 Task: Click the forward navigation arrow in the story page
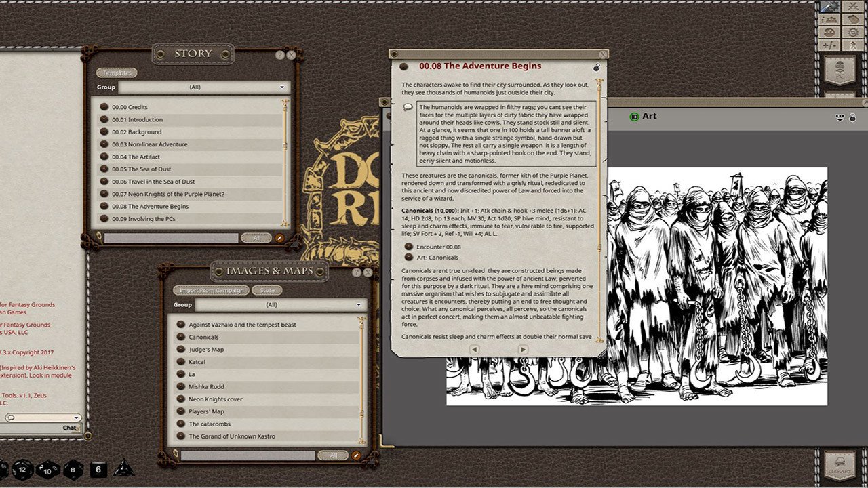[x=523, y=349]
